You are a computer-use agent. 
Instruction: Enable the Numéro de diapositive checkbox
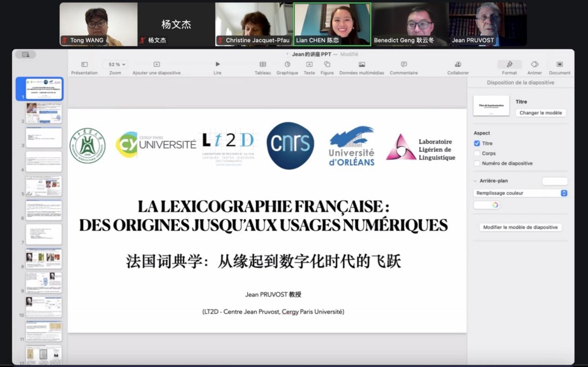coord(477,163)
